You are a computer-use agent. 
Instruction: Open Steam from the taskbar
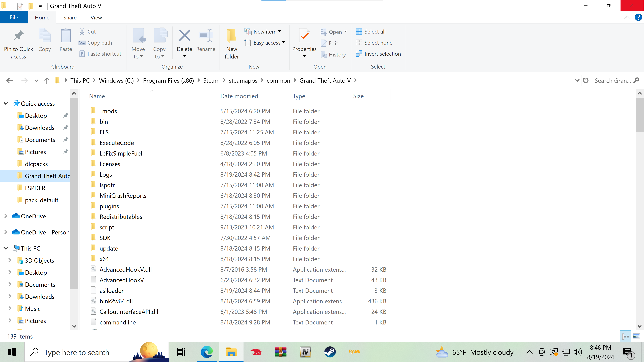(330, 352)
